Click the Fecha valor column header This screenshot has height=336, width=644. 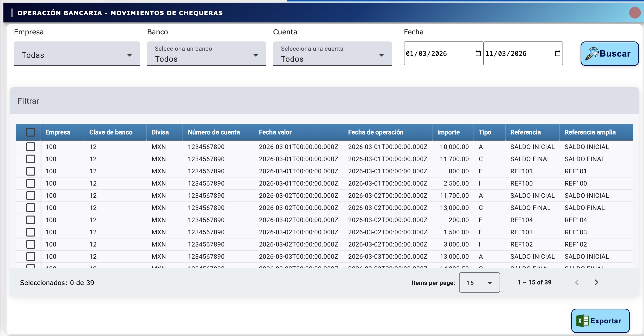click(275, 132)
